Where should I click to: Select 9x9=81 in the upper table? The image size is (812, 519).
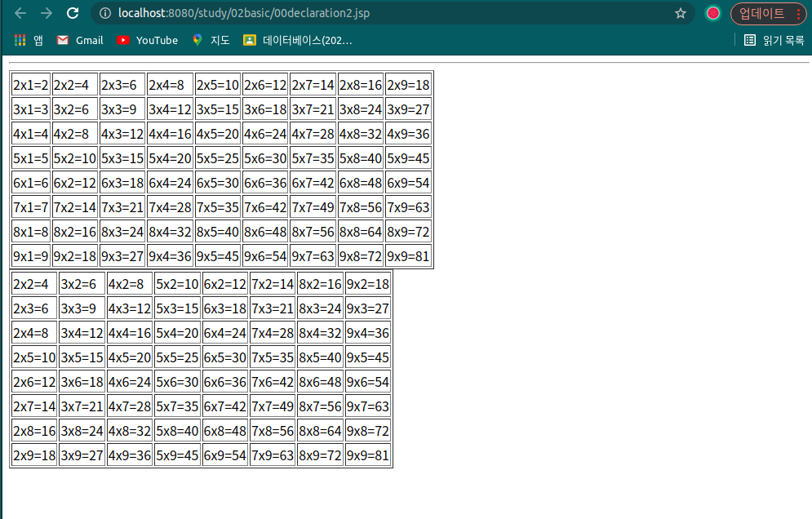point(408,256)
